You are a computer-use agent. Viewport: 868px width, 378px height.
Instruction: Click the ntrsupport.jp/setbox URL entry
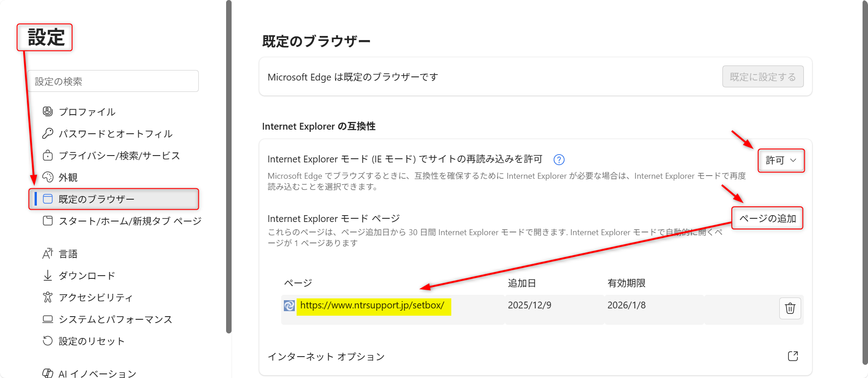[372, 306]
